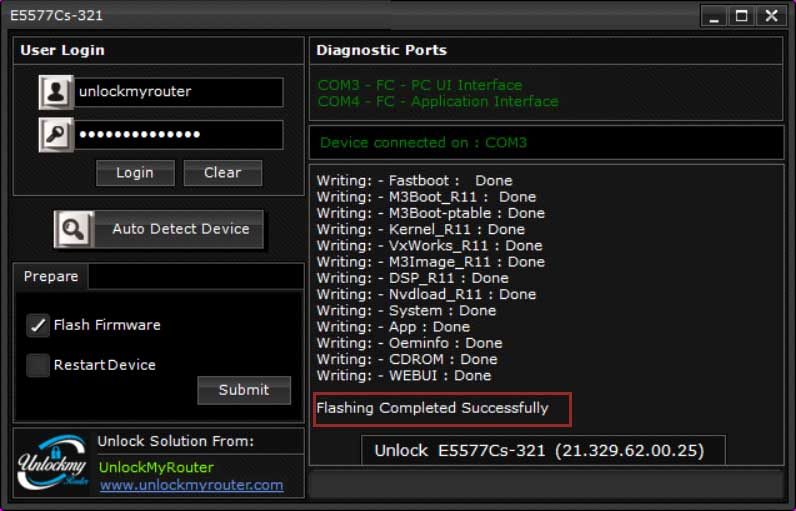Close the E5577Cs-321 window
Viewport: 796px width, 511px height.
771,16
